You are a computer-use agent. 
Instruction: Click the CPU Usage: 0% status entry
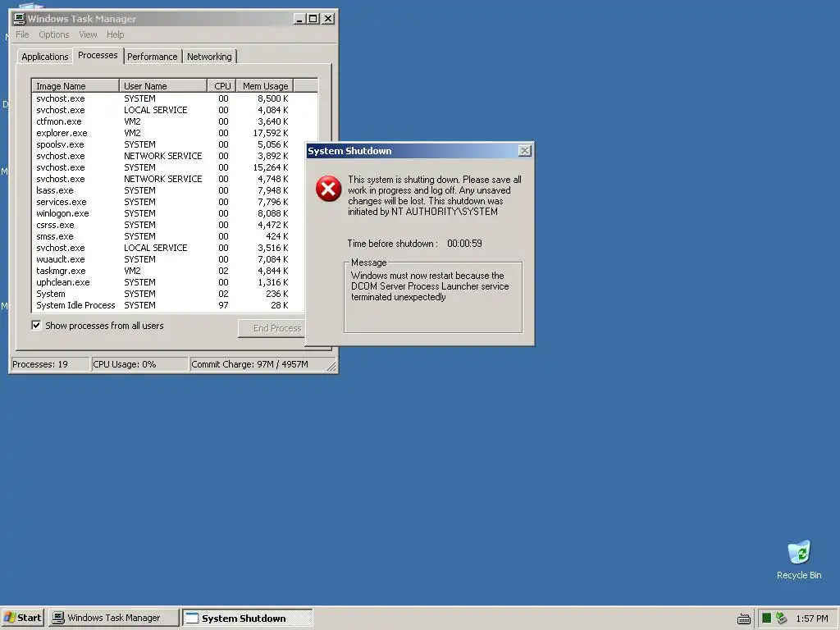pos(139,364)
